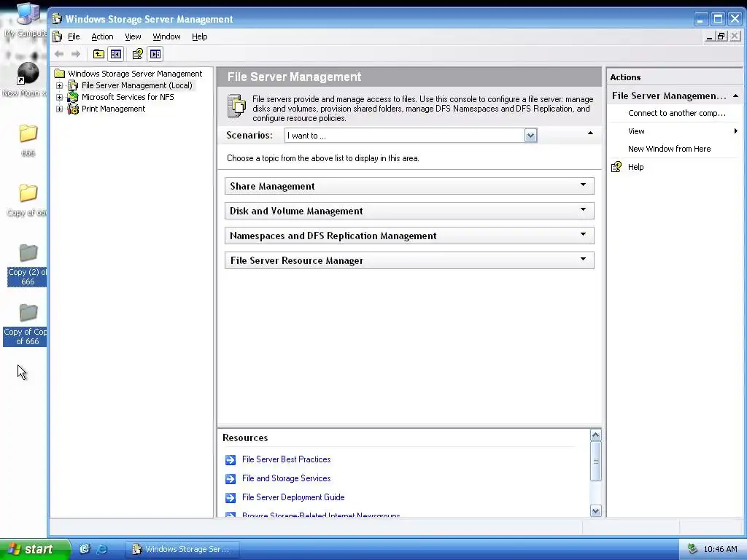Click the Resources scrollbar up arrow
747x560 pixels.
[x=595, y=435]
